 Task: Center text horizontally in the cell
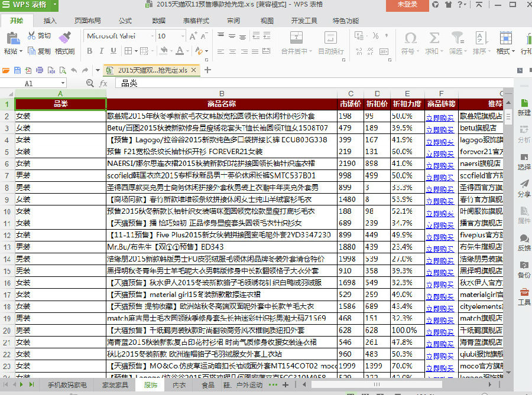click(232, 51)
